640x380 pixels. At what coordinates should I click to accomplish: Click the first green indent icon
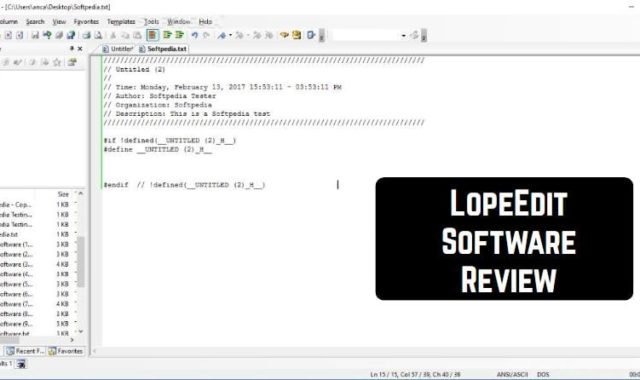tap(167, 35)
